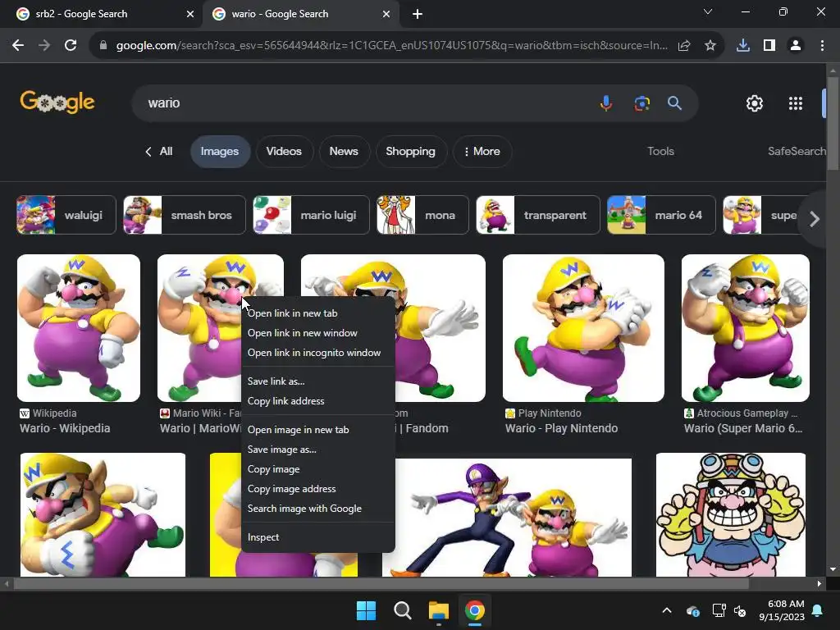Open the Chrome three-dot menu
This screenshot has height=630, width=840.
822,46
